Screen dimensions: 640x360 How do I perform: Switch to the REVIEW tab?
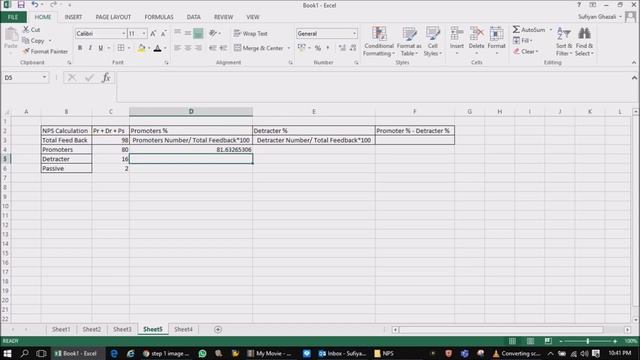point(223,17)
